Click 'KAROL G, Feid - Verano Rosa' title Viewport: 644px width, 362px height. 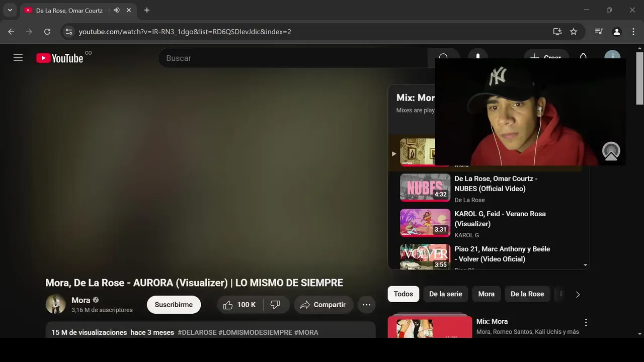click(500, 219)
